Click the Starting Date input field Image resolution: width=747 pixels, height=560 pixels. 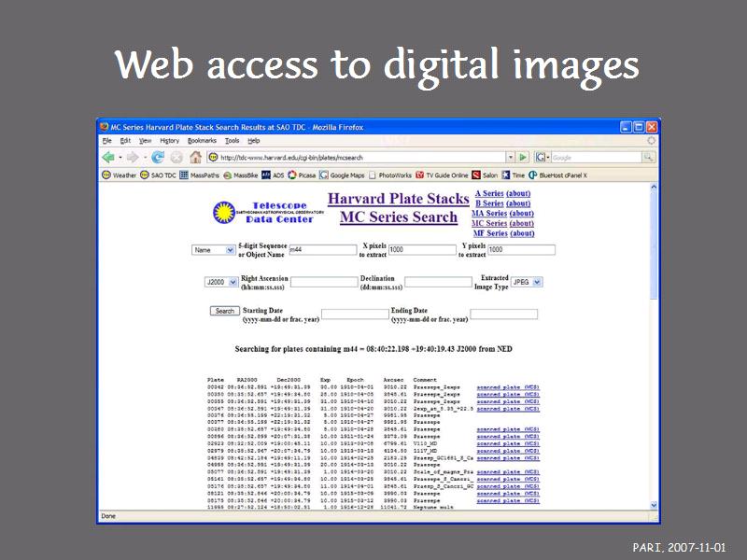coord(355,314)
